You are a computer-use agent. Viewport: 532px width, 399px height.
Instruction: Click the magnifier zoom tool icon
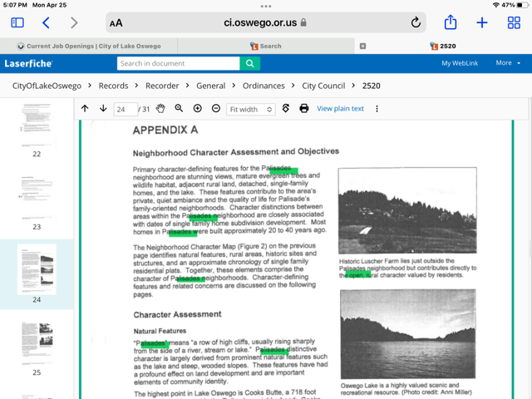pyautogui.click(x=179, y=109)
